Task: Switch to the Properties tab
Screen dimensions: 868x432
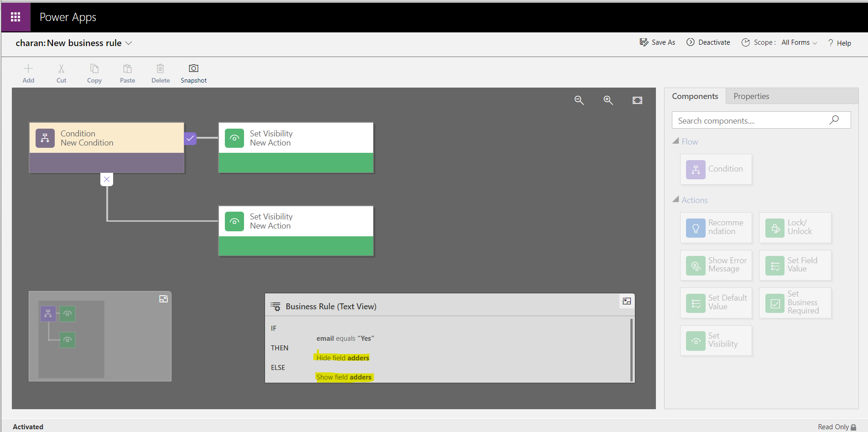Action: click(x=751, y=96)
